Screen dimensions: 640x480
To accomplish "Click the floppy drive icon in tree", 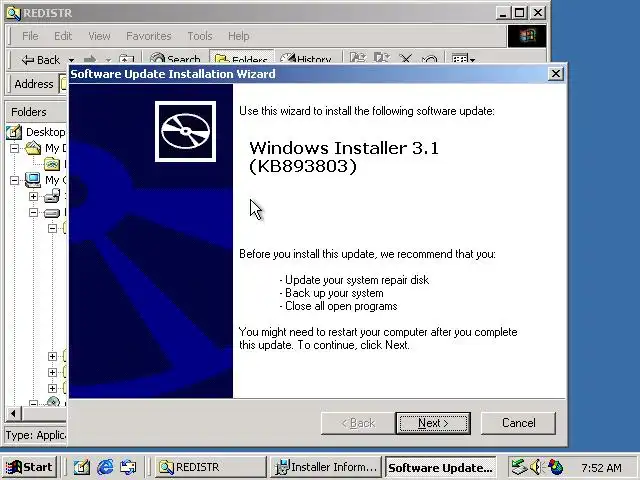I will (x=52, y=196).
